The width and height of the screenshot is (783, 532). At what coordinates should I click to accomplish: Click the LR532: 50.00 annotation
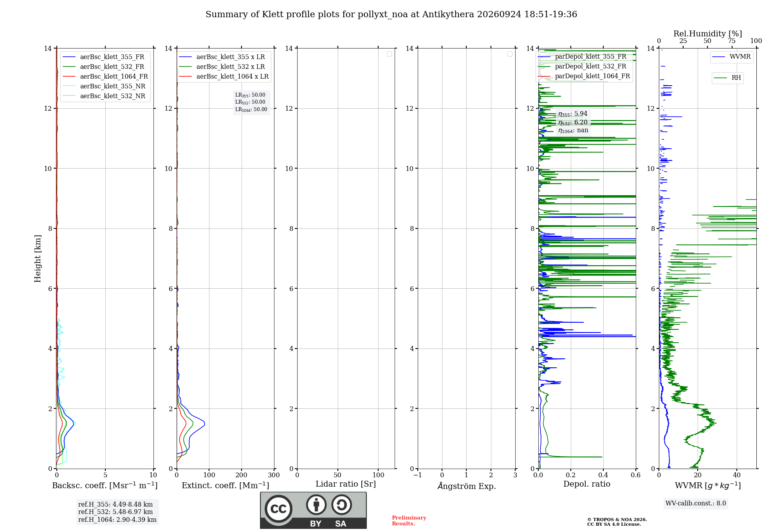coord(250,102)
